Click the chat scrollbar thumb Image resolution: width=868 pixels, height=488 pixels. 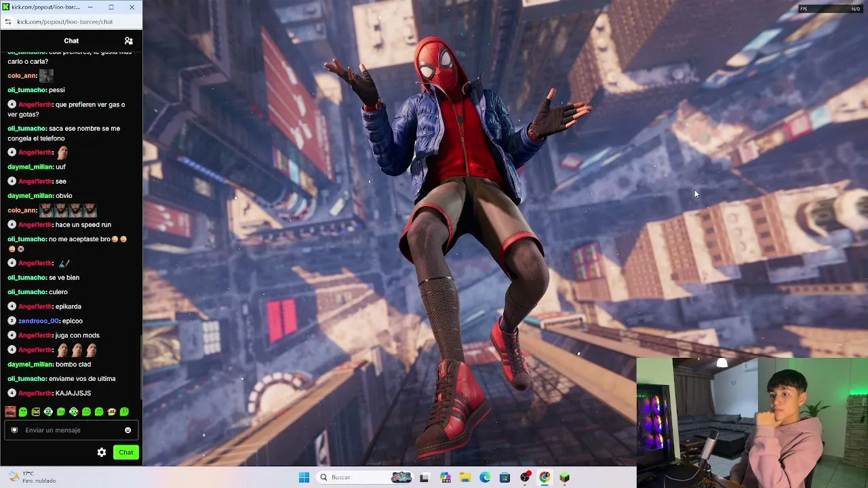tap(141, 367)
